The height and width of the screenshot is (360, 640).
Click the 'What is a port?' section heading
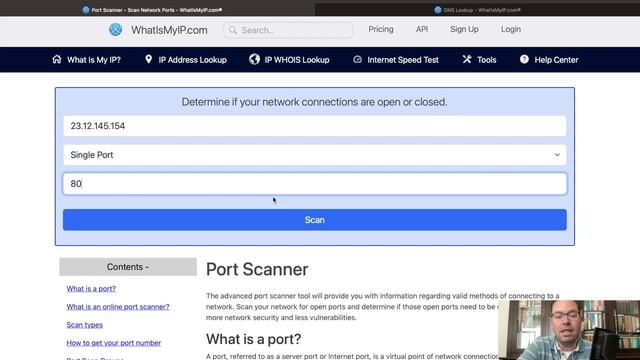(253, 339)
